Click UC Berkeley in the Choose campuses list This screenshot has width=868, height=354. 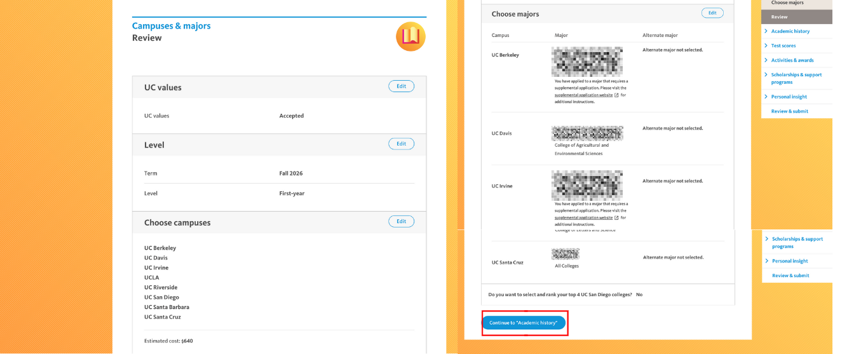[160, 248]
